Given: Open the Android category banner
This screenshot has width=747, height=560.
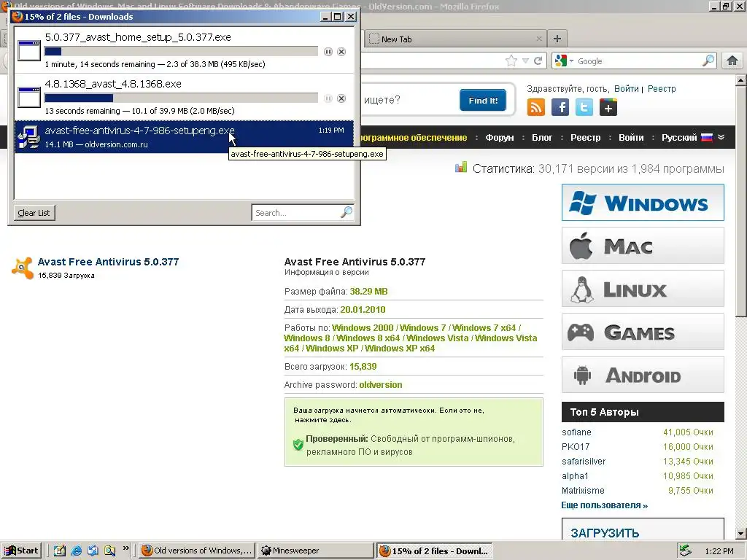Looking at the screenshot, I should [643, 374].
